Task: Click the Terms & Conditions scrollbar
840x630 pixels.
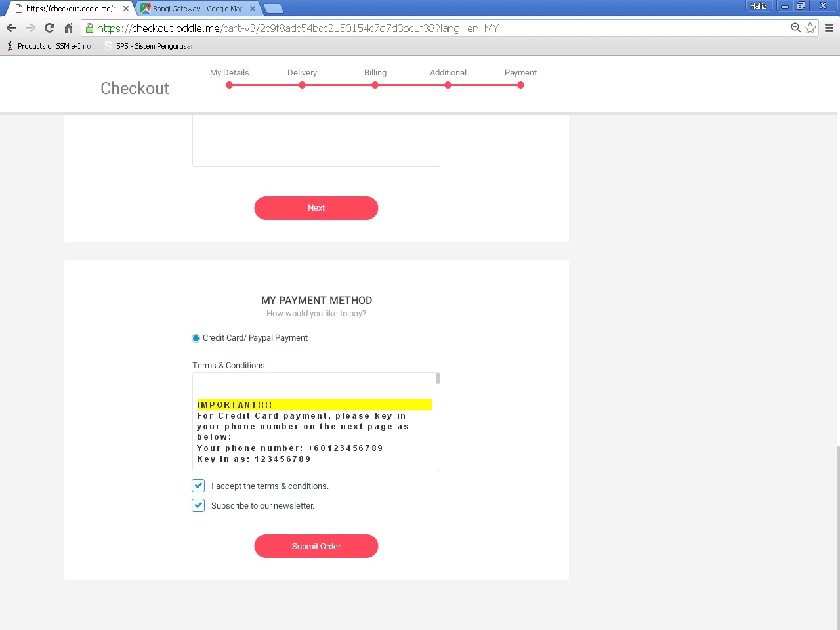Action: tap(438, 379)
